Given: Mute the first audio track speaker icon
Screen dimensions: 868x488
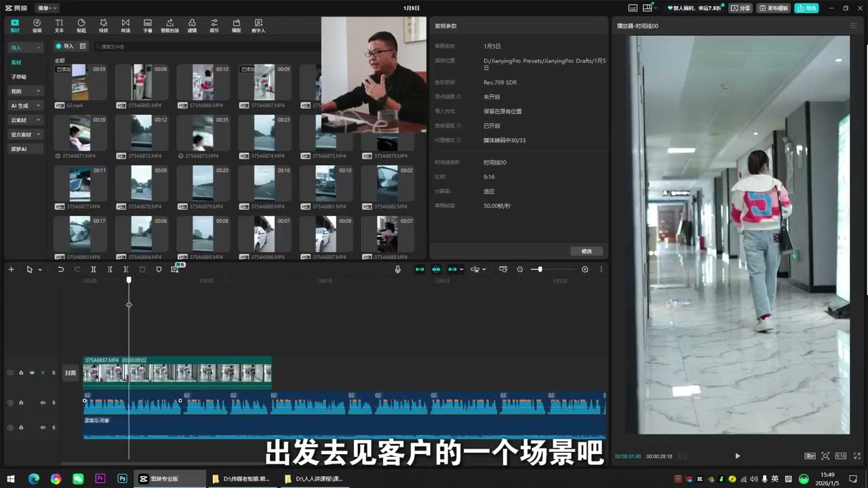Looking at the screenshot, I should tap(43, 403).
